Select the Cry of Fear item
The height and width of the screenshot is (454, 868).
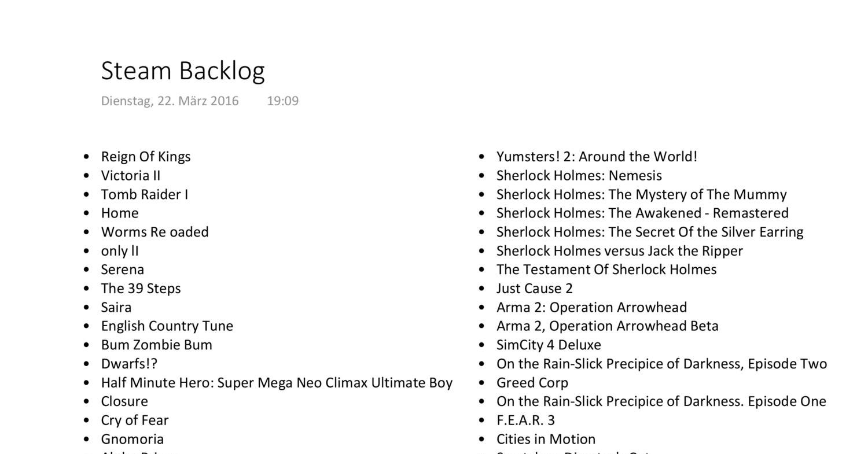[x=135, y=420]
